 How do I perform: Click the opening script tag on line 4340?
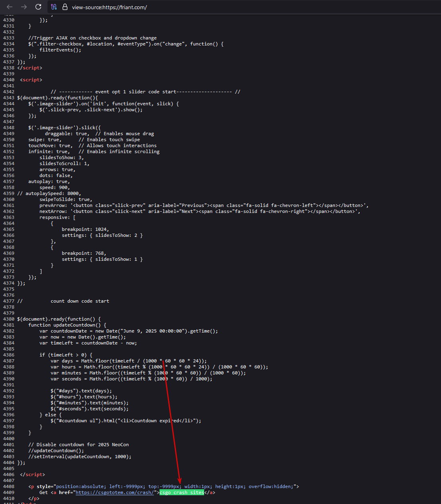click(31, 80)
